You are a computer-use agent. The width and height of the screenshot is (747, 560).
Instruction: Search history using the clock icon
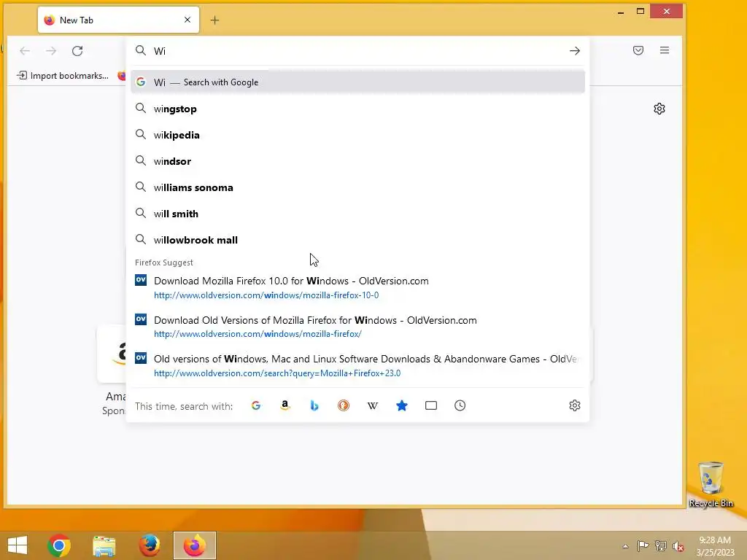(x=460, y=405)
